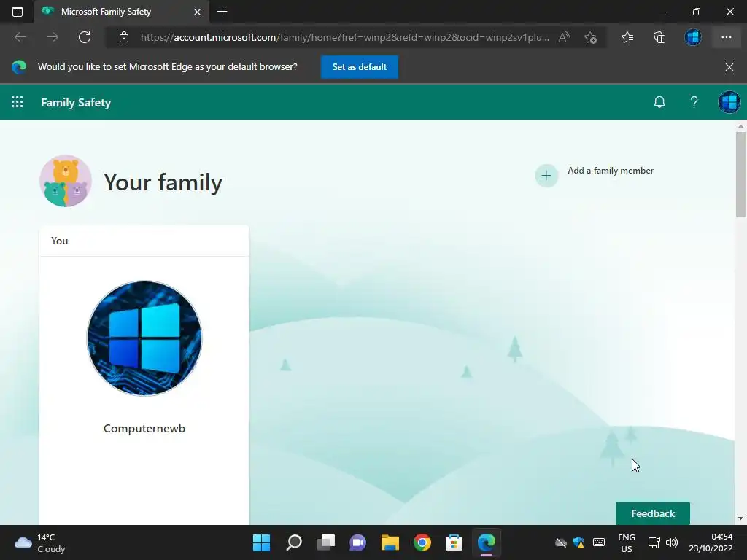Screen dimensions: 747x560
Task: Open Edge Settings and more menu
Action: [726, 37]
